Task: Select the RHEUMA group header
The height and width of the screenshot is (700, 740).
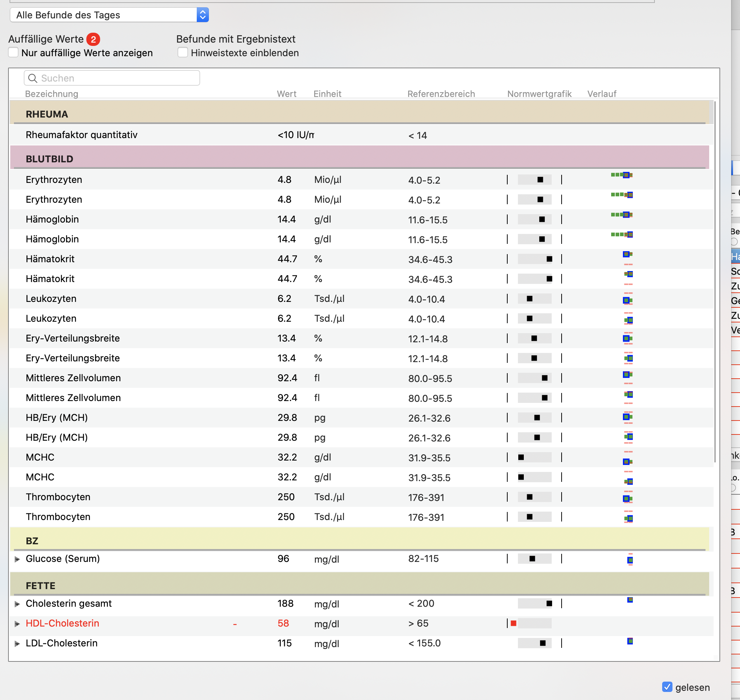Action: (x=360, y=112)
